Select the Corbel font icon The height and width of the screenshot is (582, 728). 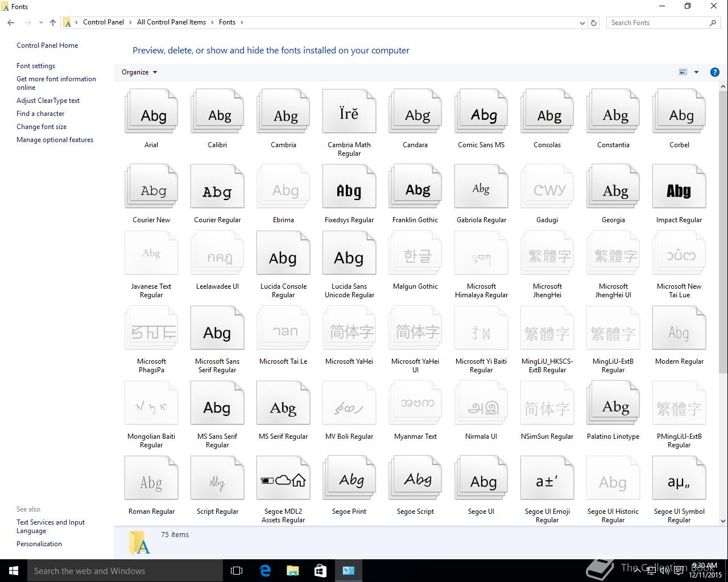(679, 111)
